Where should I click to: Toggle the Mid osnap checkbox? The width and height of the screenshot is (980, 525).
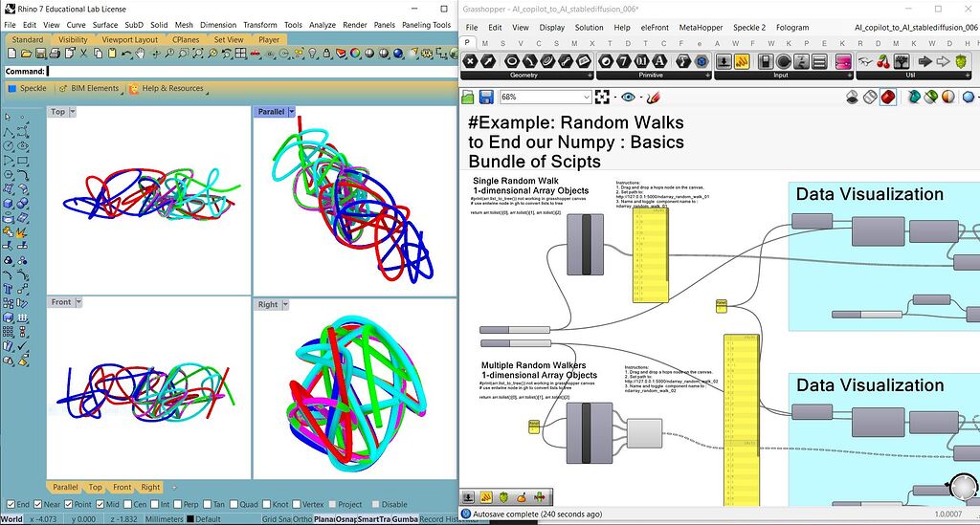coord(100,504)
